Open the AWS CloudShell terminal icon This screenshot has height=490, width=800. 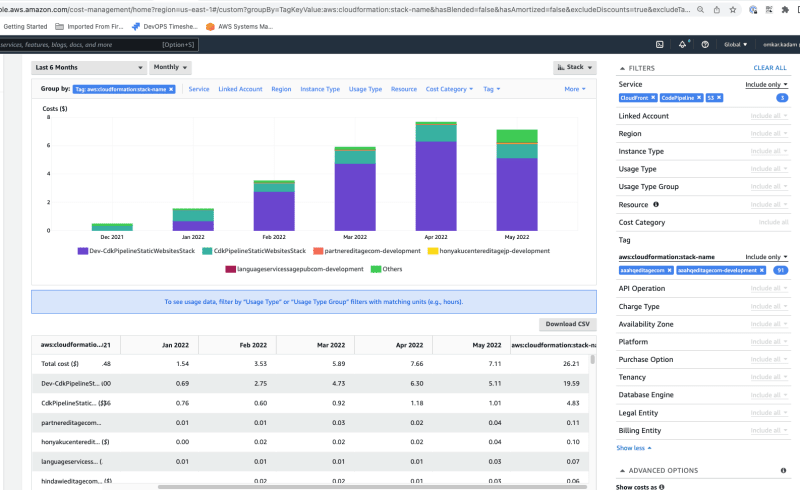click(x=660, y=44)
